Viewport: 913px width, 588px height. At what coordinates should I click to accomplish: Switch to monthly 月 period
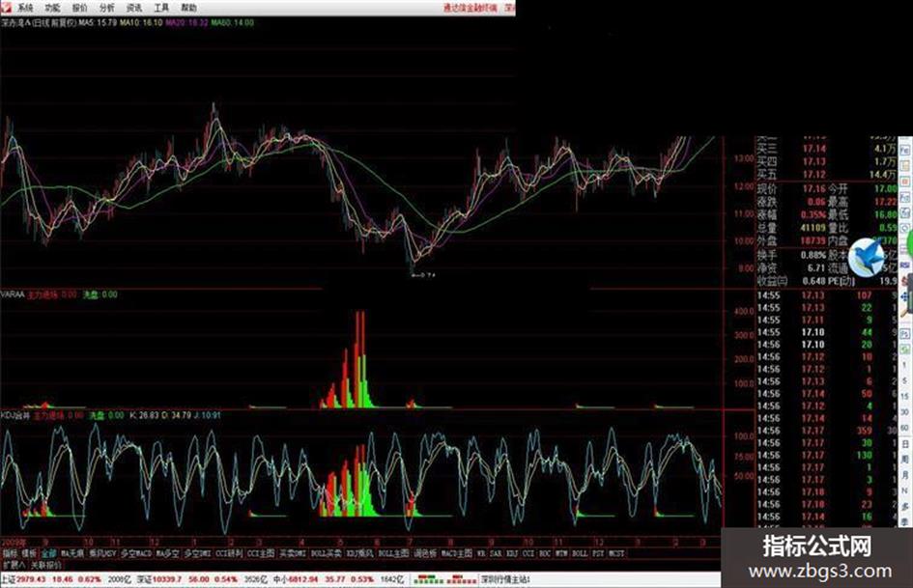tap(905, 474)
